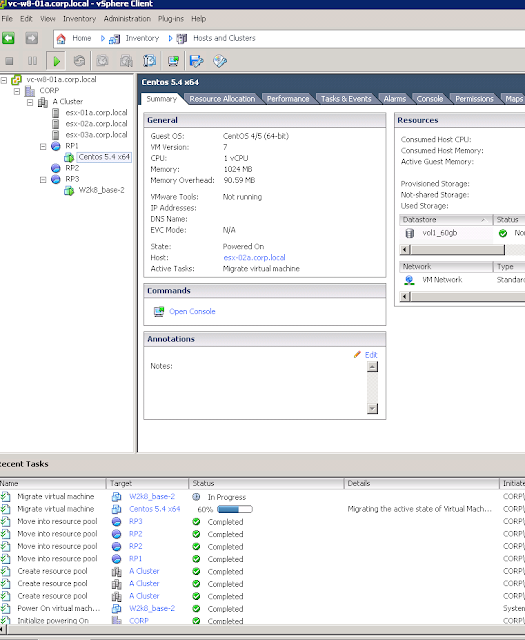This screenshot has width=525, height=640.
Task: Click the Power On virtual mach... task row
Action: [261, 608]
